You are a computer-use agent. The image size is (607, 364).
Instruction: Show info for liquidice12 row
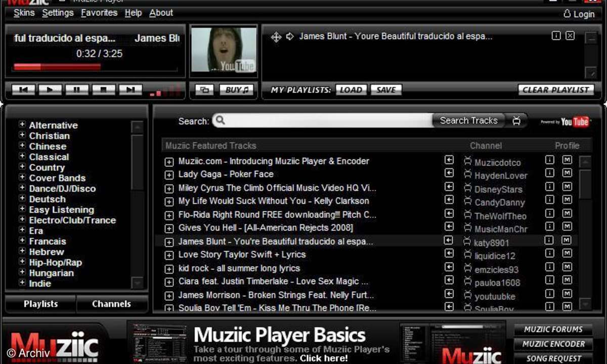550,253
